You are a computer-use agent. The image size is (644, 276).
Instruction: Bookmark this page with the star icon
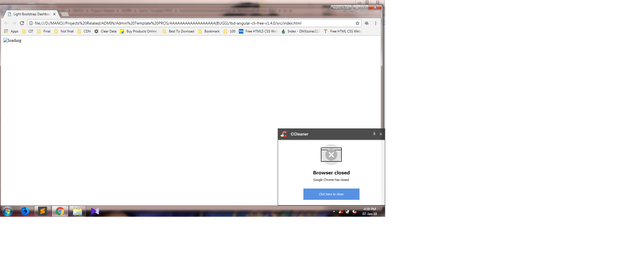point(357,23)
